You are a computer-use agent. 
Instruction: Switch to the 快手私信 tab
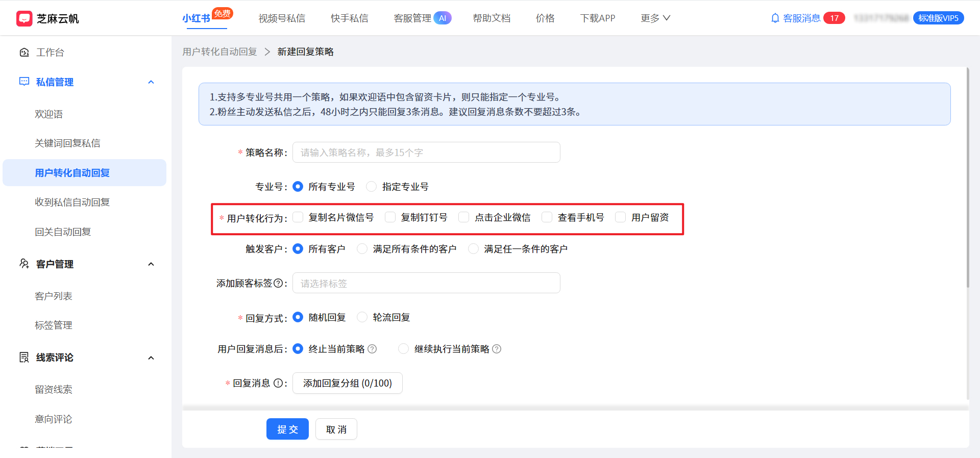(x=350, y=18)
